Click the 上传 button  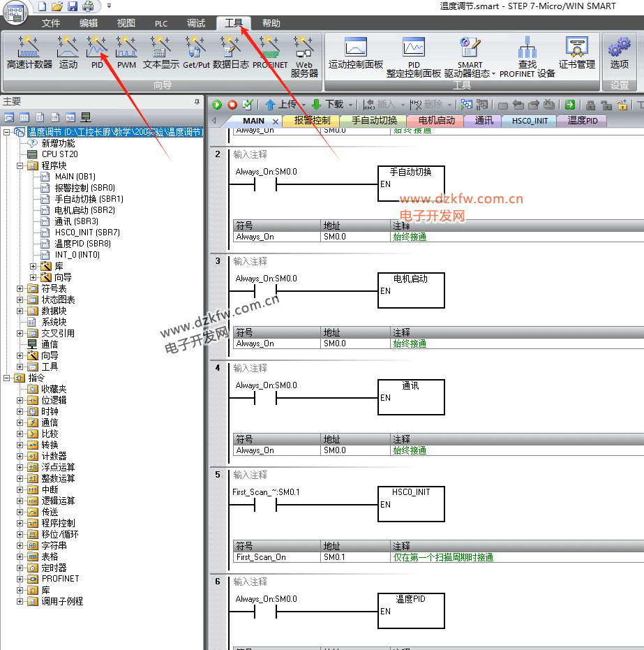[x=280, y=105]
